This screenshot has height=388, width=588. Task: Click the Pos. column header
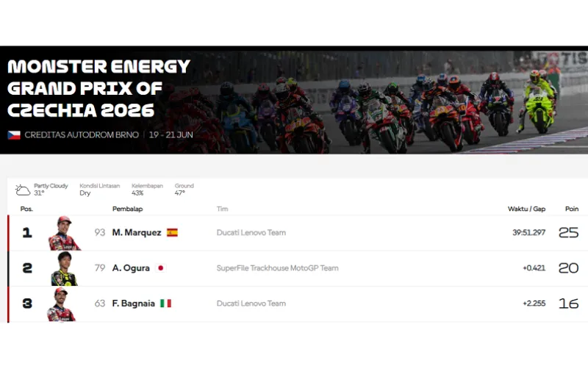point(26,209)
